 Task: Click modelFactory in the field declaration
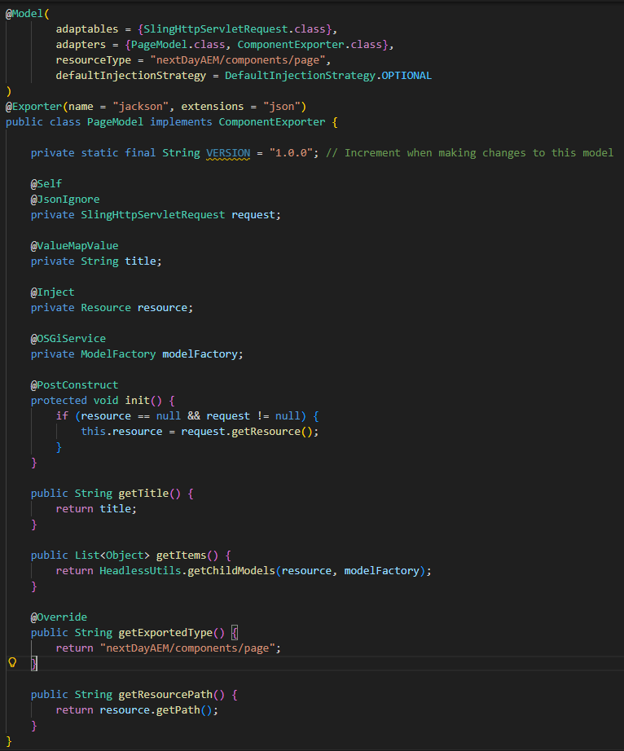click(x=200, y=354)
